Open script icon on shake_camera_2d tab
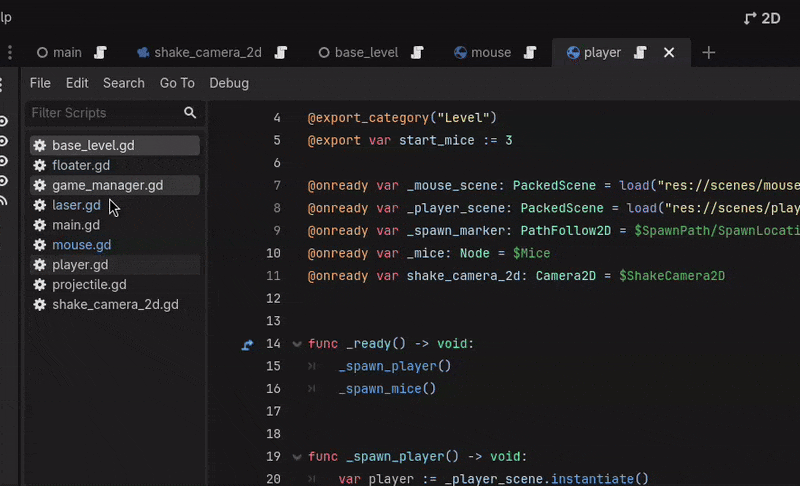The width and height of the screenshot is (800, 486). pos(281,53)
